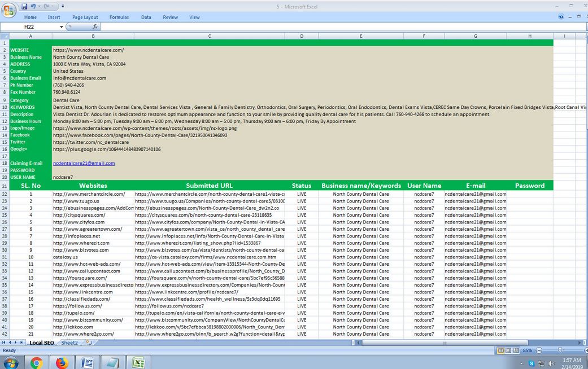Click the Undo arrow icon
Viewport: 588px width, 369px height.
(33, 6)
